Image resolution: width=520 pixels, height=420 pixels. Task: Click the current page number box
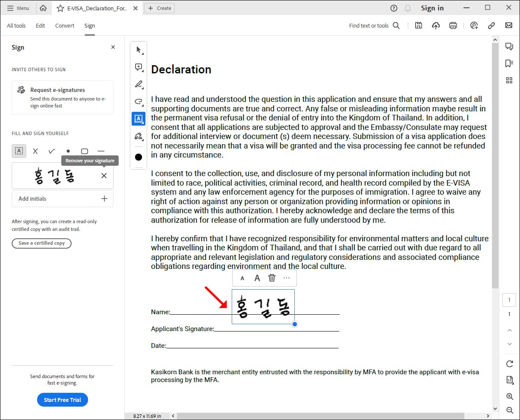(509, 300)
